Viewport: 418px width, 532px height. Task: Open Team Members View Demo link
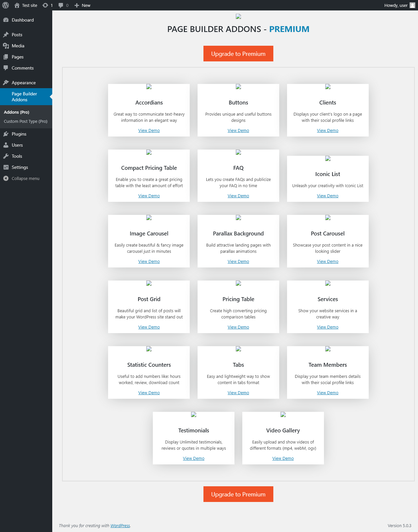328,393
